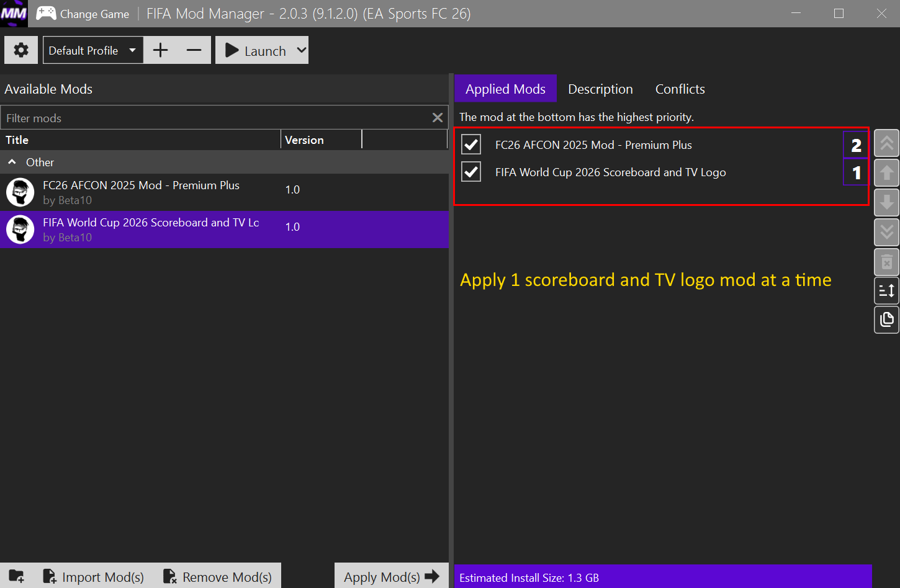Viewport: 900px width, 588px height.
Task: Click the copy mod list icon
Action: click(887, 319)
